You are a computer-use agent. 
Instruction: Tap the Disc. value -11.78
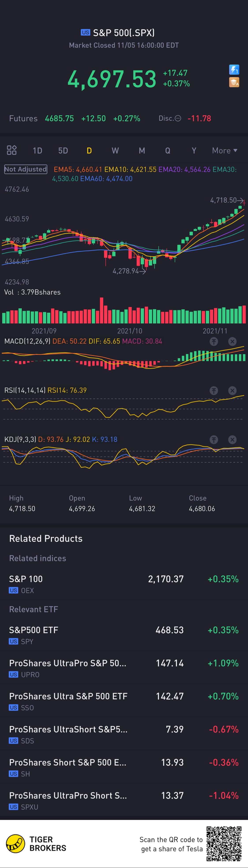pyautogui.click(x=199, y=118)
